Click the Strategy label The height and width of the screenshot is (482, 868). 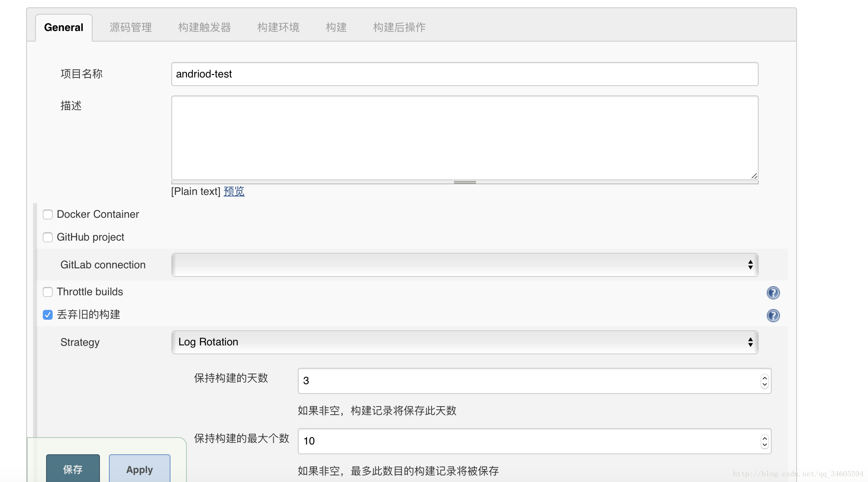coord(80,343)
